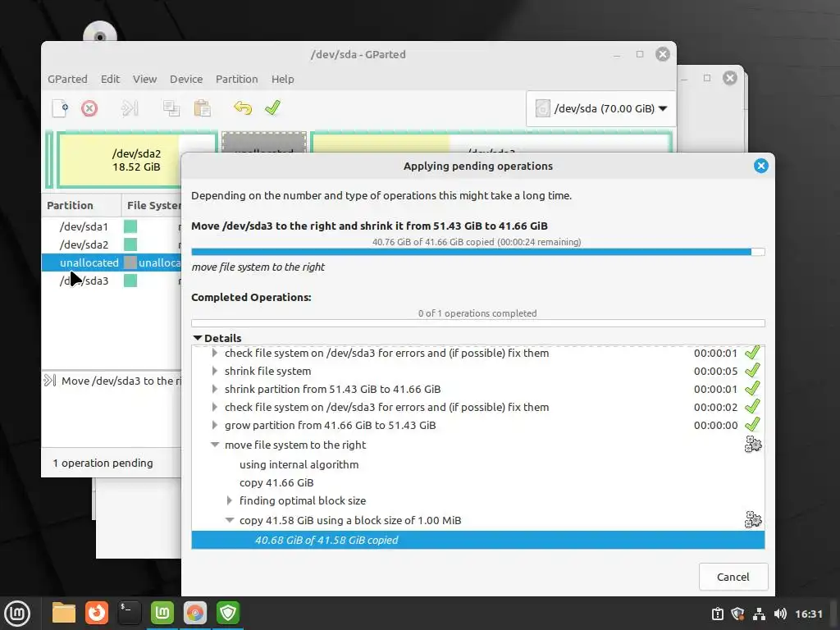
Task: Cancel the pending operations
Action: click(733, 577)
